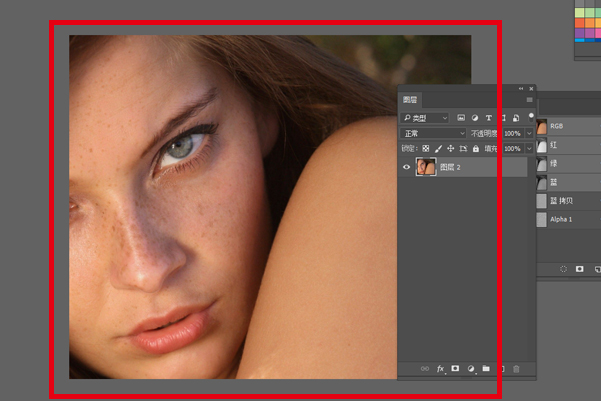Toggle the layer filter on/off switch
601x401 pixels.
click(531, 117)
